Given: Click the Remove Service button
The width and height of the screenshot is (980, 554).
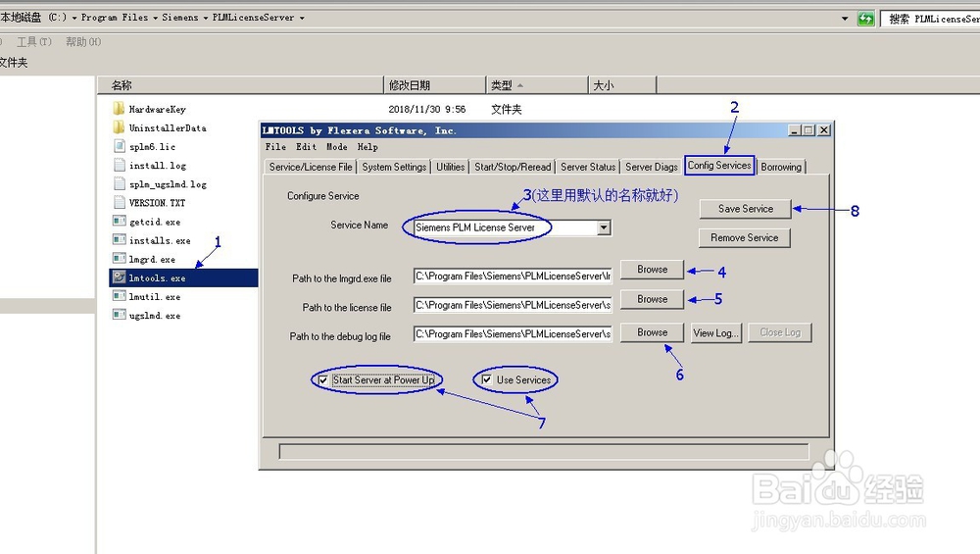Looking at the screenshot, I should 745,237.
